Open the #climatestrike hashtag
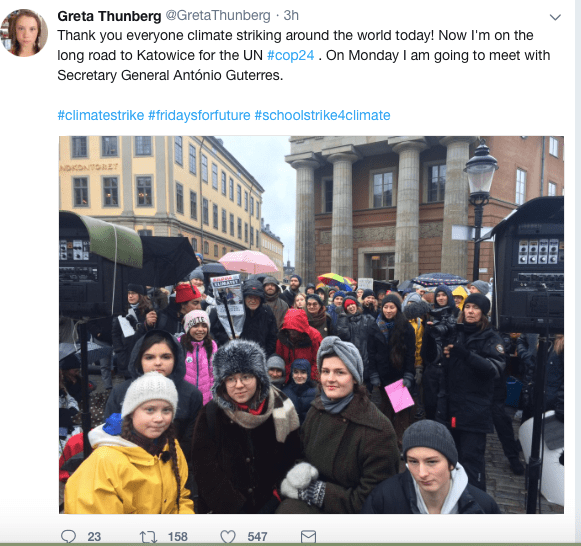This screenshot has height=546, width=581. point(101,115)
